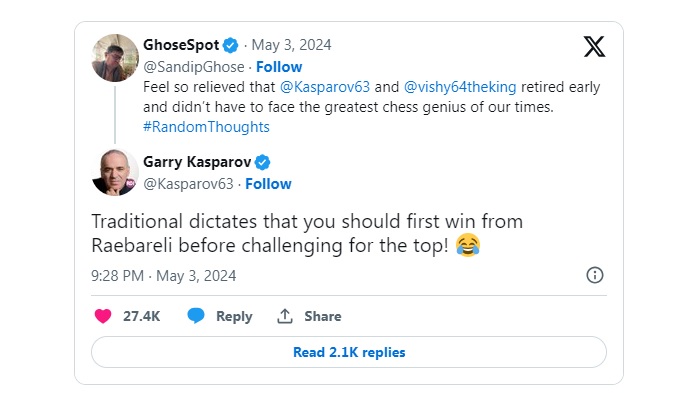Open Garry Kasparov's profile picture

point(115,172)
